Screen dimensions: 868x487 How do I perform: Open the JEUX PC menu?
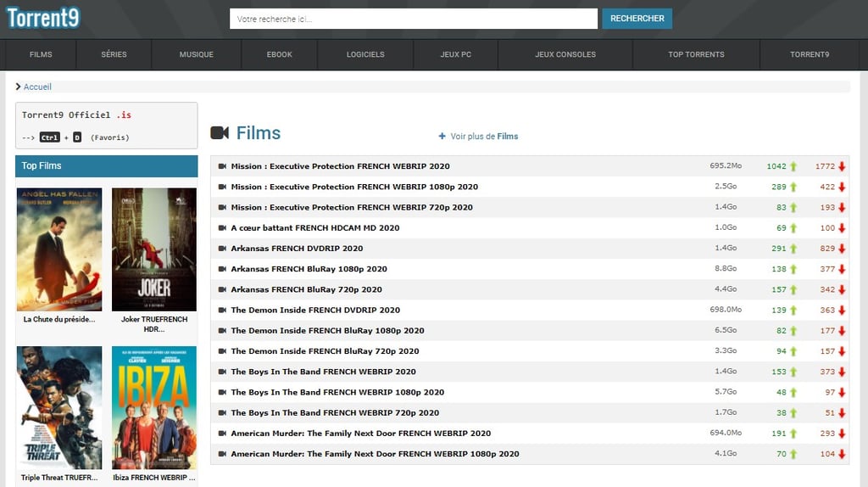point(455,54)
